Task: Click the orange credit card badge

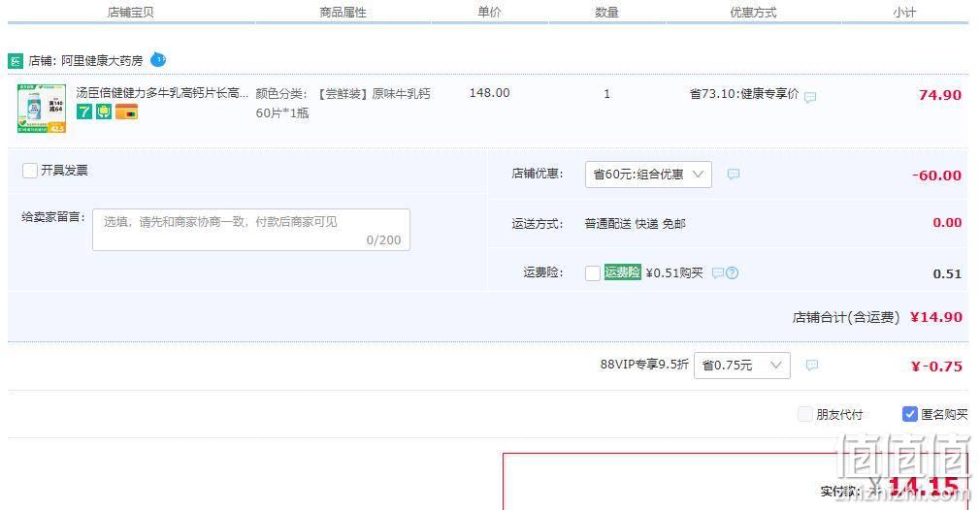Action: [x=126, y=112]
